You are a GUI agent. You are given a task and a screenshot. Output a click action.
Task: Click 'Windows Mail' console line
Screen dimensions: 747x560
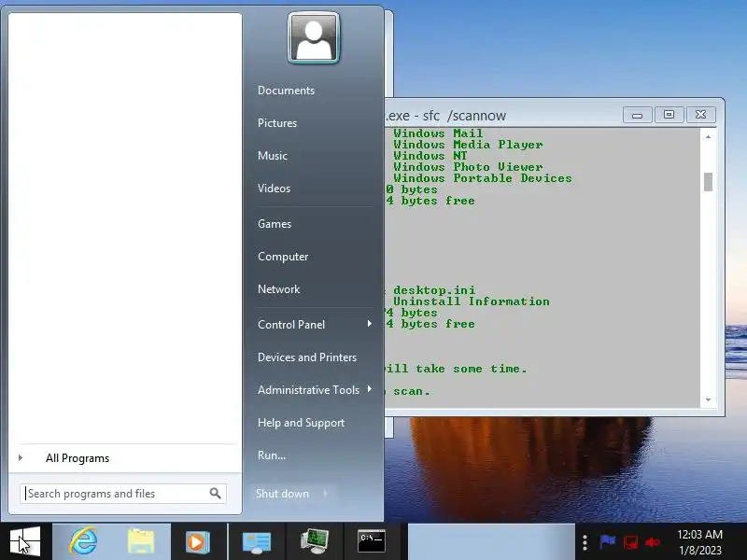click(438, 133)
